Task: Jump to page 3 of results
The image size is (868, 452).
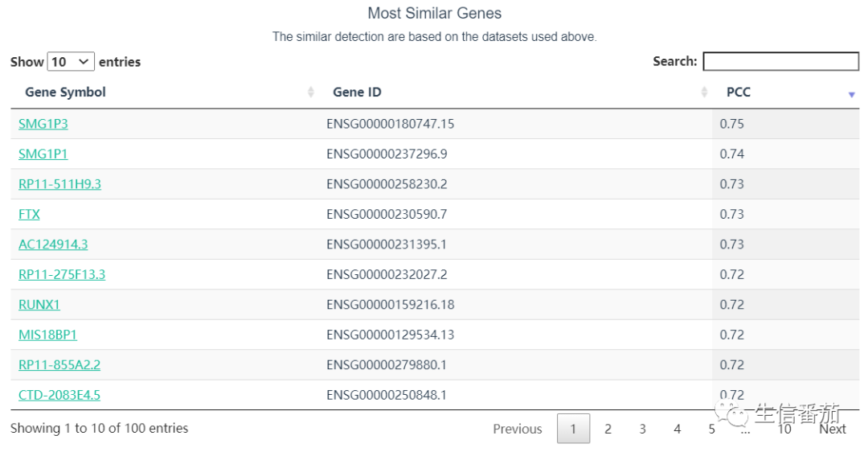Action: click(642, 429)
